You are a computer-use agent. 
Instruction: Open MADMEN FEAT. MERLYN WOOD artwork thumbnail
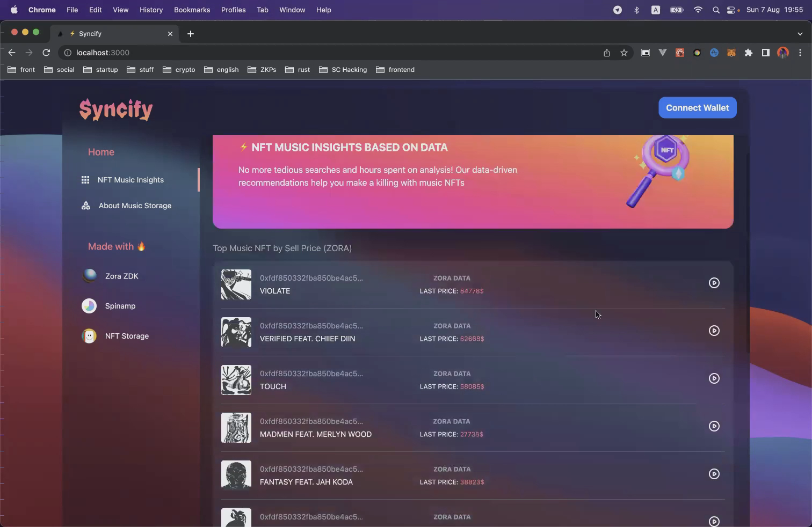(236, 428)
